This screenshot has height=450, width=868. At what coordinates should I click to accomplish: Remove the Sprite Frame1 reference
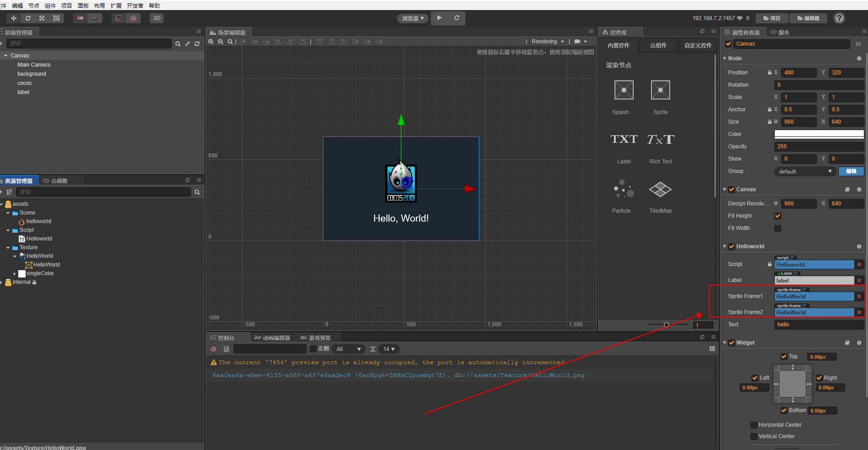tap(859, 297)
